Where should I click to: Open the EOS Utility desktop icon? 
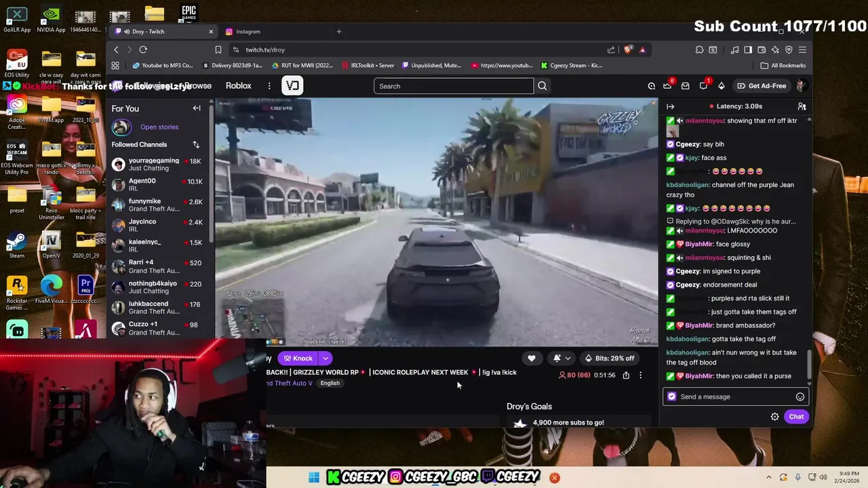pyautogui.click(x=17, y=64)
